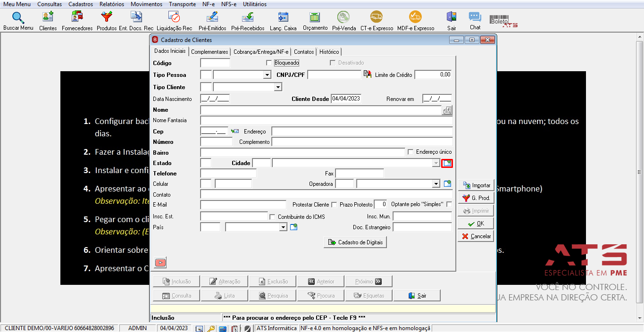This screenshot has height=332, width=644.
Task: Expand the Tipo Cliente dropdown
Action: point(278,87)
